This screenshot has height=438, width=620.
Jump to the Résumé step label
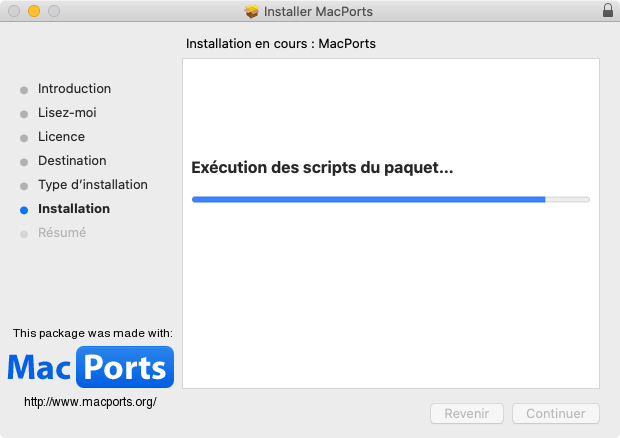click(x=62, y=233)
